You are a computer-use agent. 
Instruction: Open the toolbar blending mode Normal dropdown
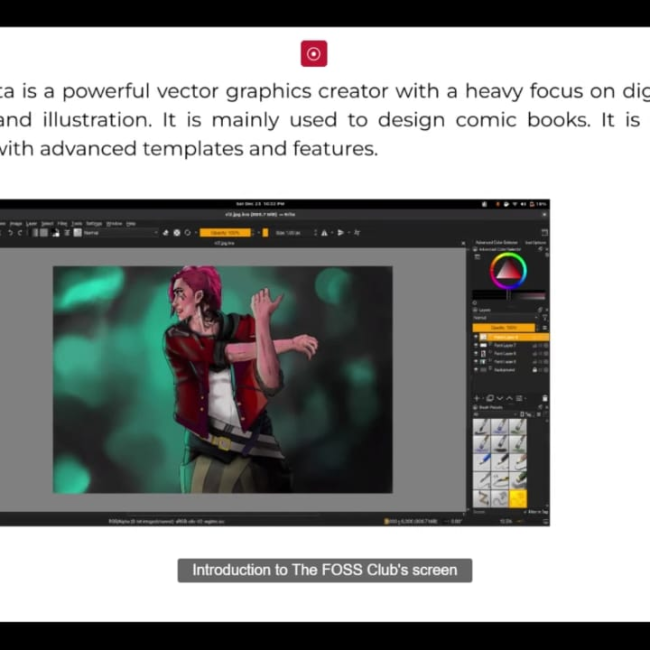pos(121,233)
